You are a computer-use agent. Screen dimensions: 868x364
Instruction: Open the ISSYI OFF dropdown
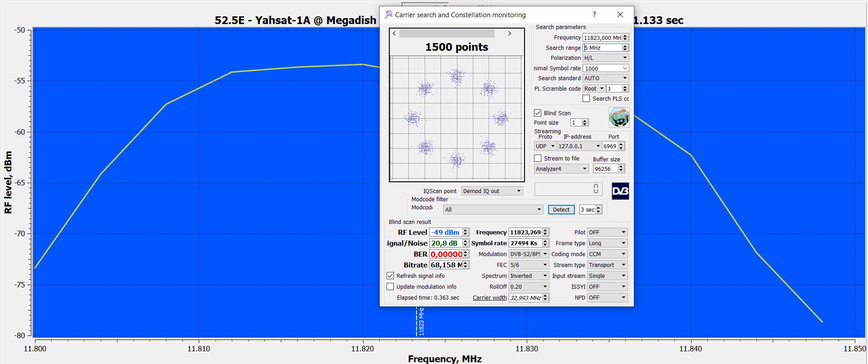click(608, 286)
